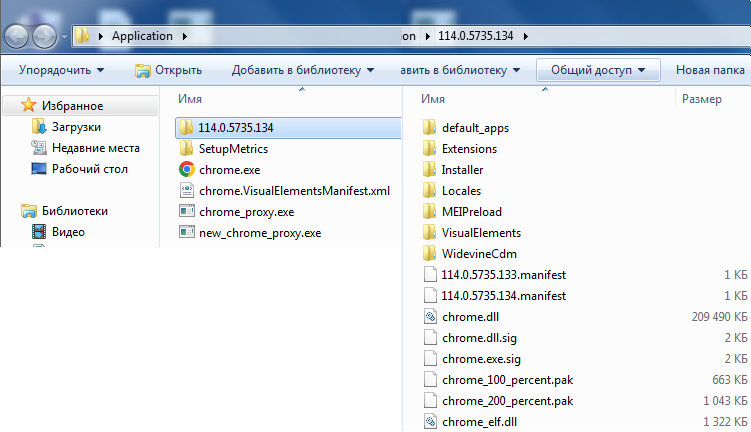Image resolution: width=751 pixels, height=432 pixels.
Task: Select chrome.dll file icon
Action: pos(430,317)
